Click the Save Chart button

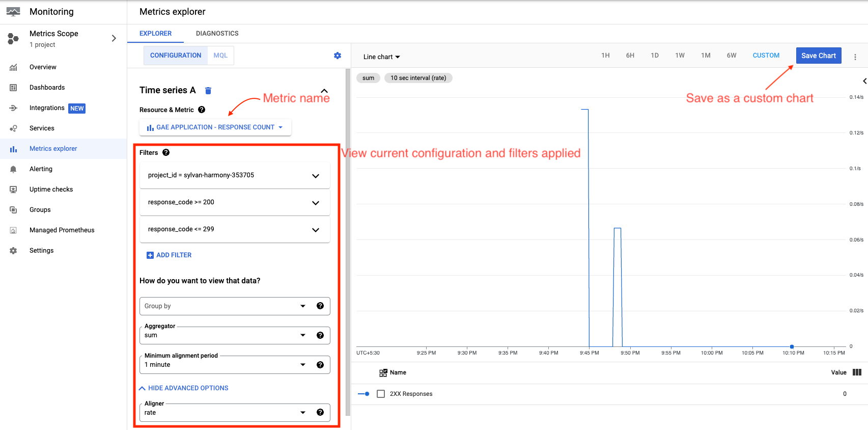tap(818, 56)
